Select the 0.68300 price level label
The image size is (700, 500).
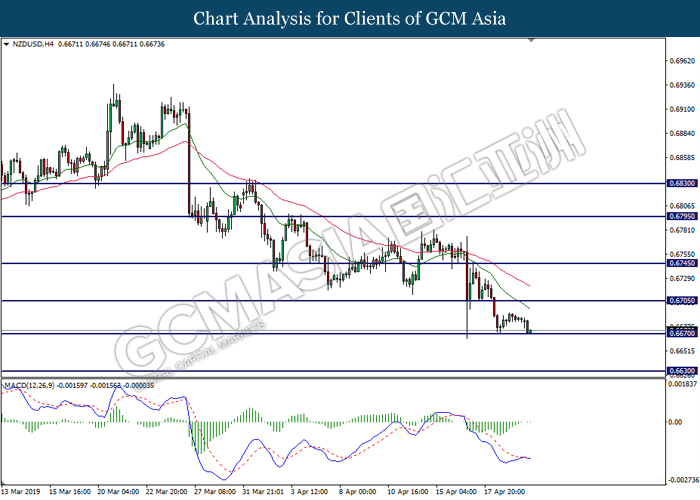(x=682, y=183)
